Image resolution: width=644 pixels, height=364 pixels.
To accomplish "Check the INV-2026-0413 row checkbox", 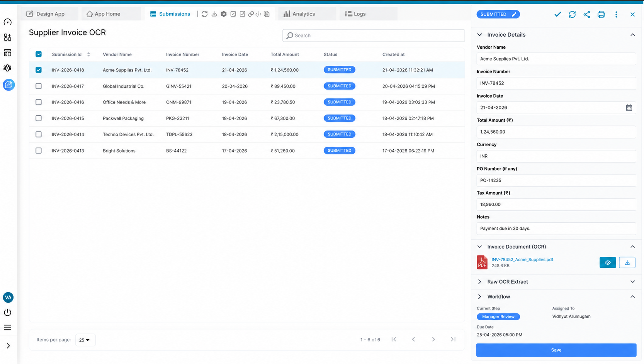I will click(x=39, y=151).
